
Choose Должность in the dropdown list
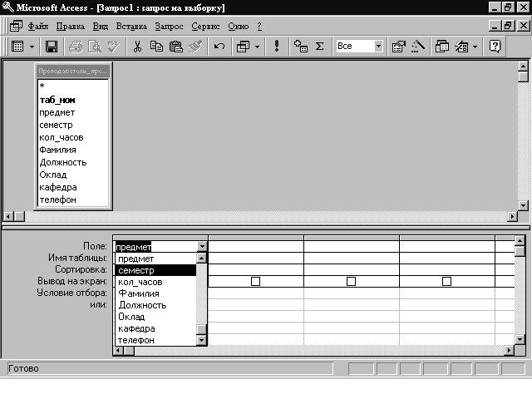click(x=155, y=305)
